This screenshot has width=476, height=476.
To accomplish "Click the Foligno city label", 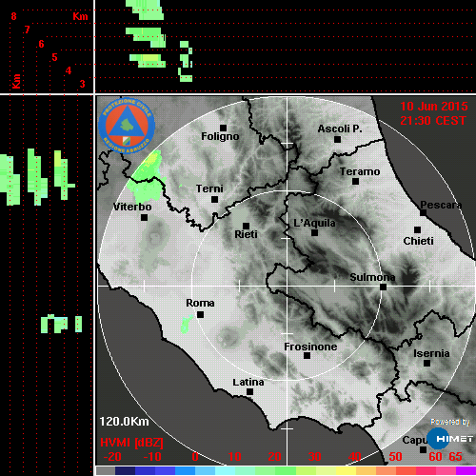I will [220, 136].
